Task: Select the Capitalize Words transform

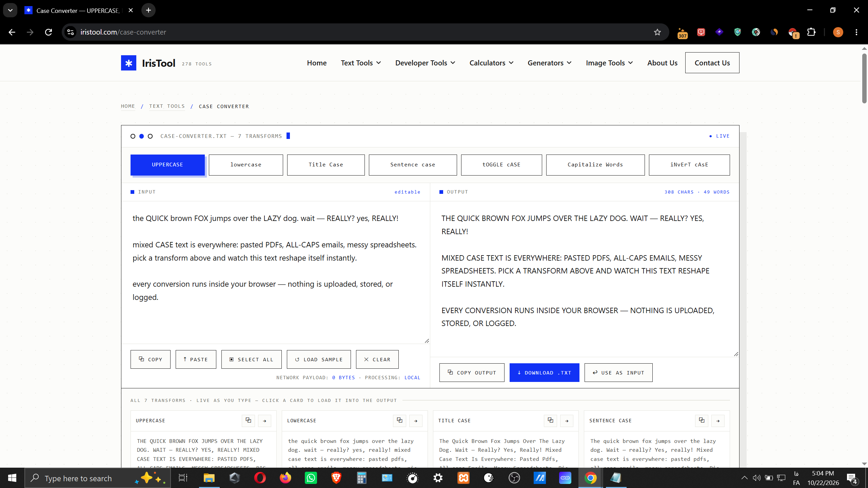Action: pyautogui.click(x=595, y=165)
